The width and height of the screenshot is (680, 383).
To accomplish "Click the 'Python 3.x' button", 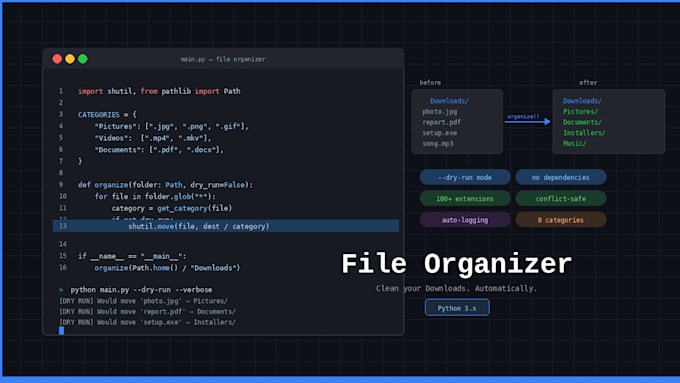I will [x=457, y=308].
